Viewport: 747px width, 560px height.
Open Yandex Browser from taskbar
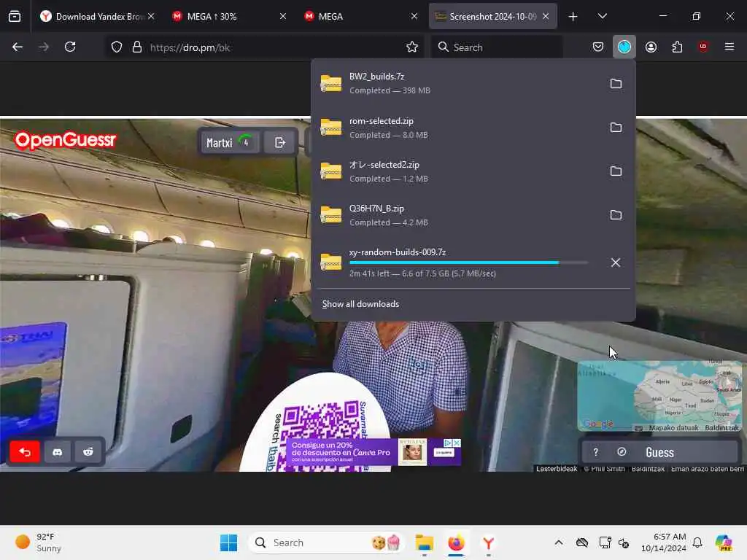(x=488, y=542)
